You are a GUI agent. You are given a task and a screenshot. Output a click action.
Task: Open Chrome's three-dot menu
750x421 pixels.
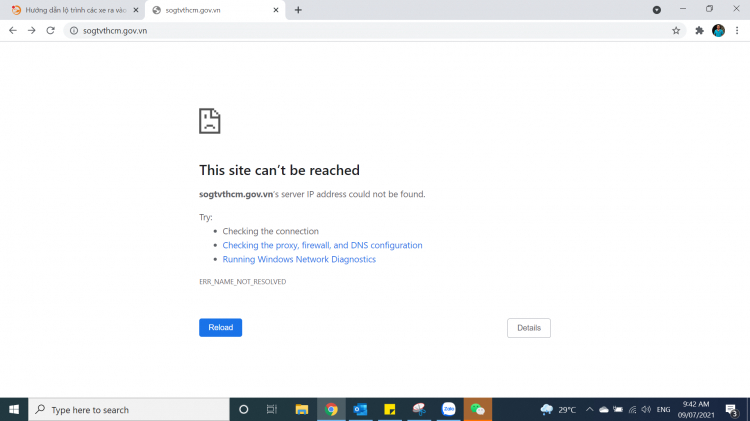point(737,31)
